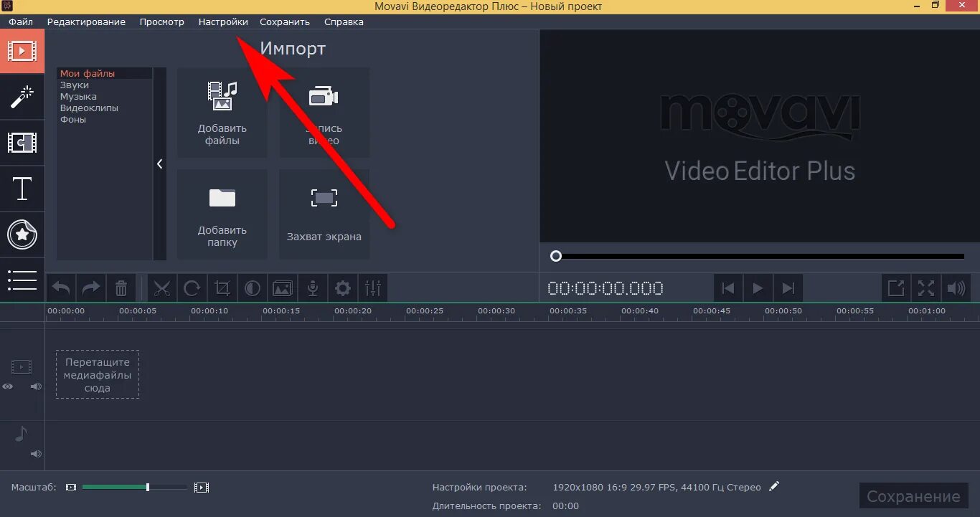Image resolution: width=980 pixels, height=517 pixels.
Task: Mute the video track speaker
Action: coord(36,386)
